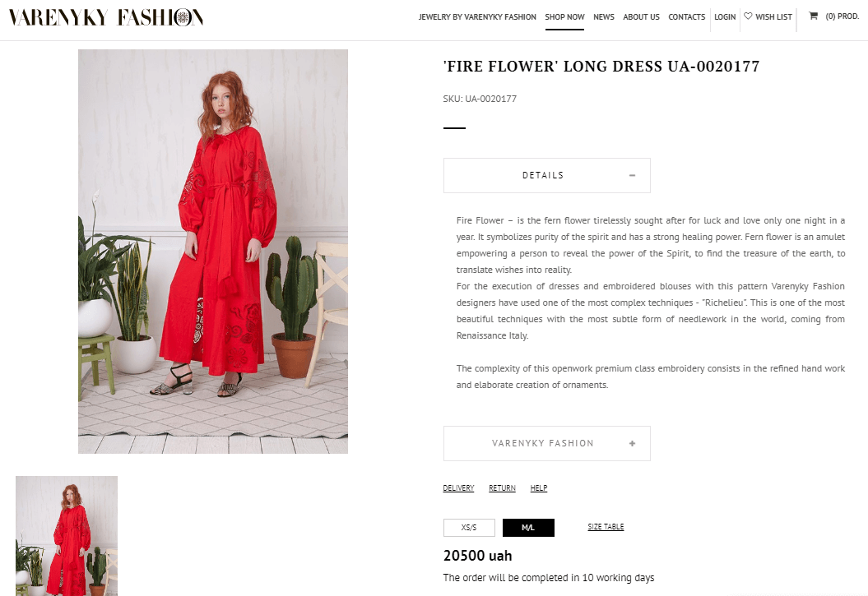868x596 pixels.
Task: Click the main product photo
Action: click(x=213, y=252)
